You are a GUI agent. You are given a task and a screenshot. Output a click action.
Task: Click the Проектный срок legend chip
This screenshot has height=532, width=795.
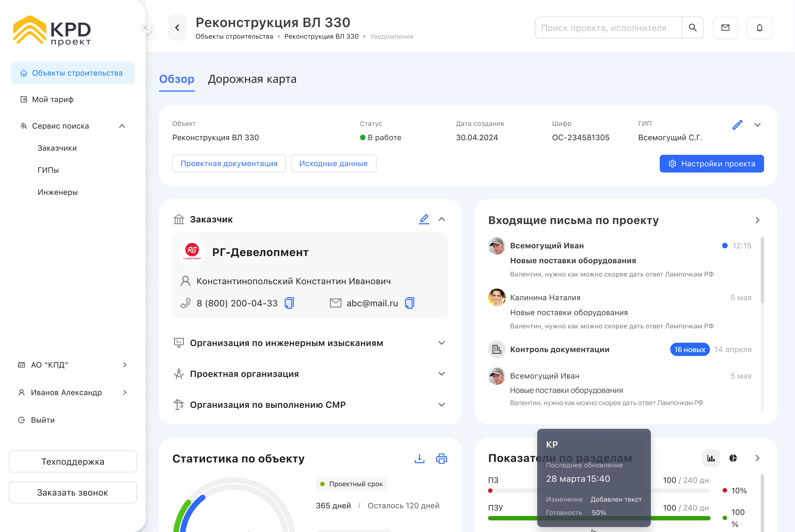[352, 484]
